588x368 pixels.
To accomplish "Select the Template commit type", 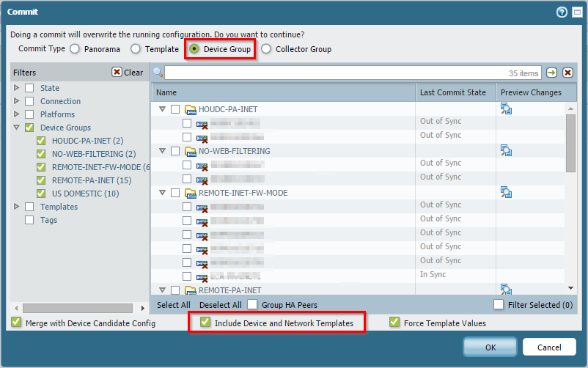I will click(x=136, y=49).
